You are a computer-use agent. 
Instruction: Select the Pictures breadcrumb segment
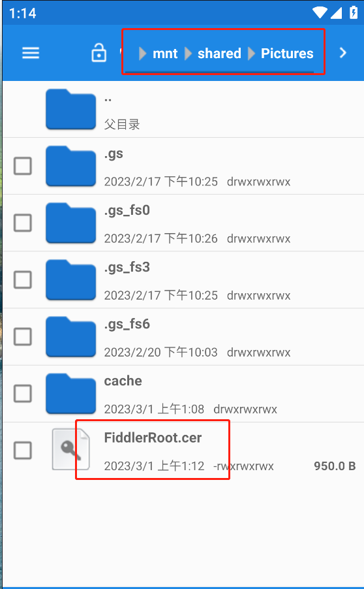click(287, 54)
